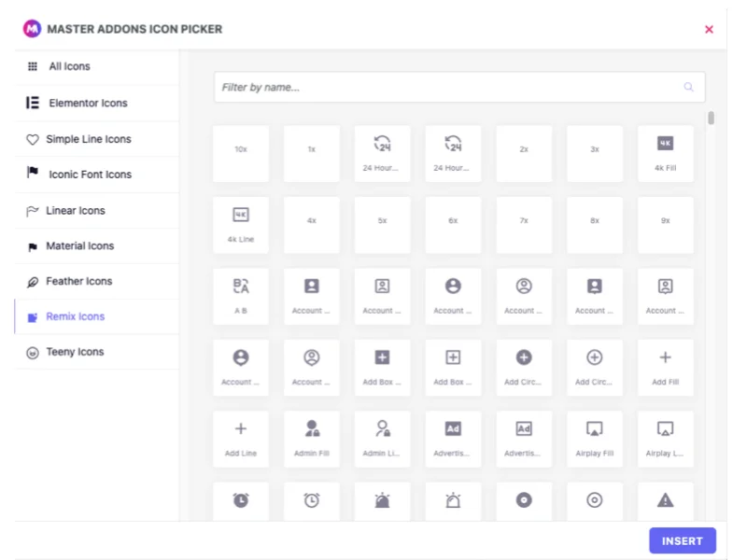Choose the filled Account circle icon in A B row
Screen dimensions: 747x560
(453, 296)
